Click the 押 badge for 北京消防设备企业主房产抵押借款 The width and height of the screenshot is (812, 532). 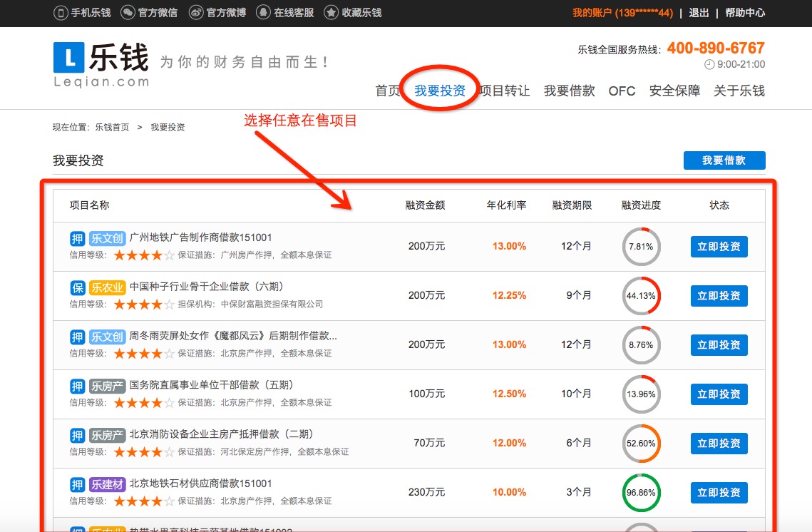point(77,435)
